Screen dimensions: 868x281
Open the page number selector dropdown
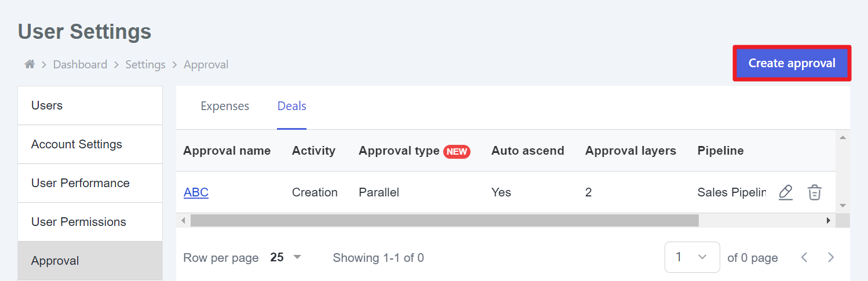(x=692, y=257)
